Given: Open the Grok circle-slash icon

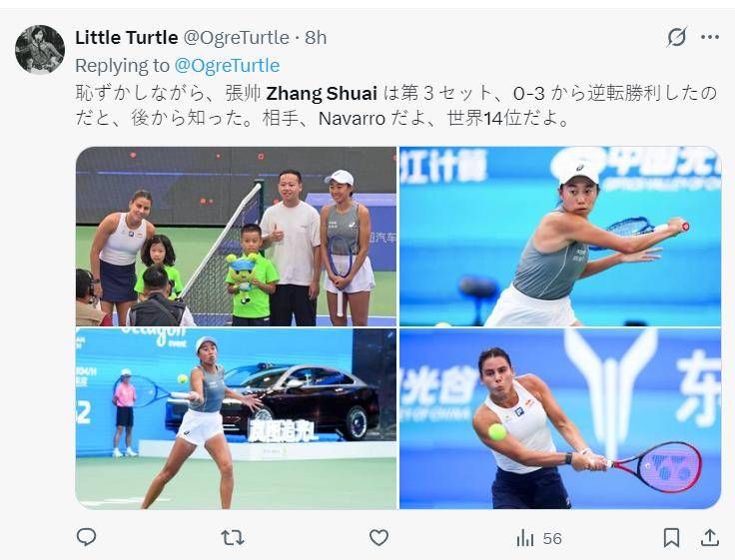Looking at the screenshot, I should tap(677, 37).
